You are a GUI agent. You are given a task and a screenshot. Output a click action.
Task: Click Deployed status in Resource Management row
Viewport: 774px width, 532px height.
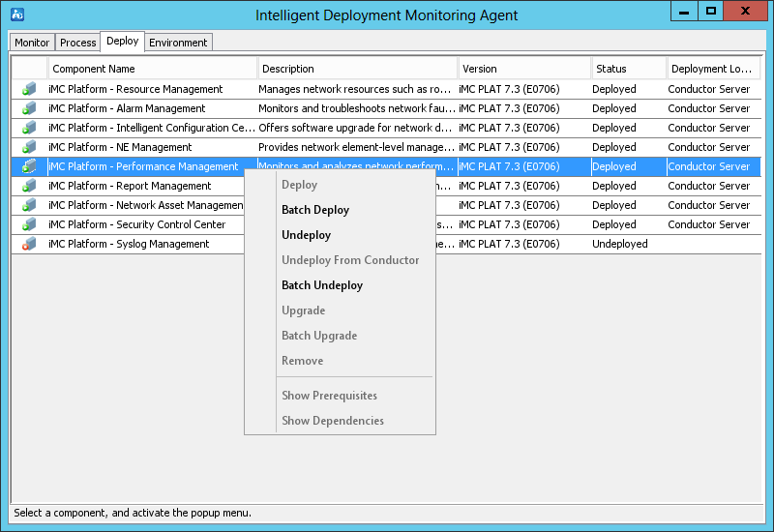click(x=614, y=89)
